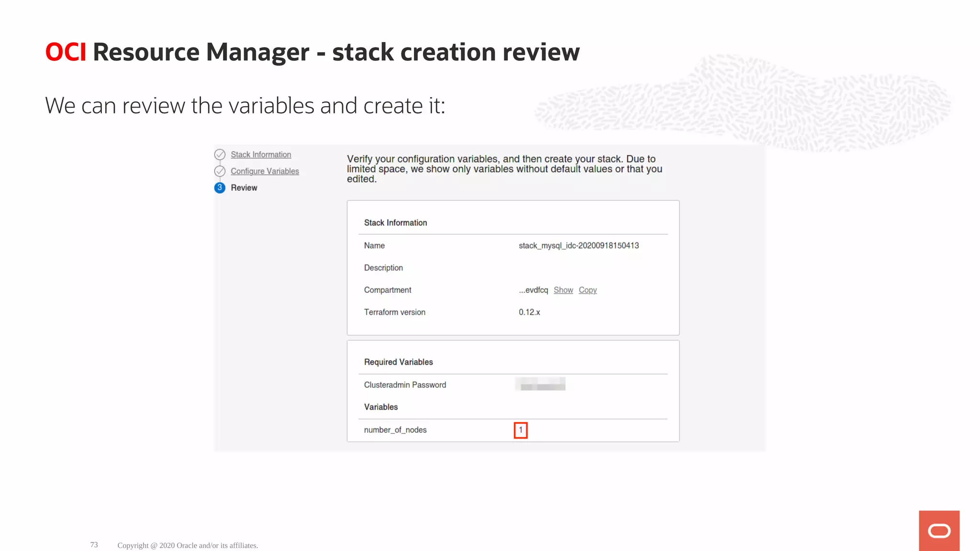Viewport: 980px width, 551px height.
Task: Click the Required Variables section heading
Action: 398,362
